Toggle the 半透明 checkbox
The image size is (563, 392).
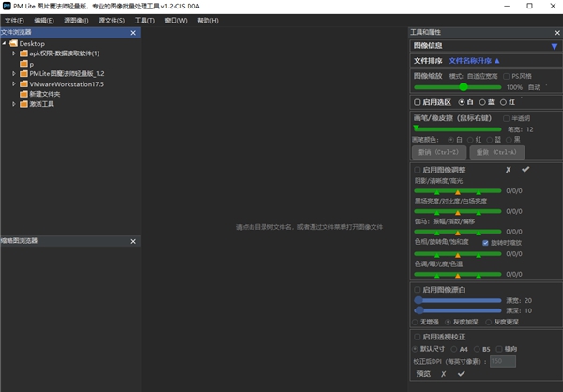506,118
